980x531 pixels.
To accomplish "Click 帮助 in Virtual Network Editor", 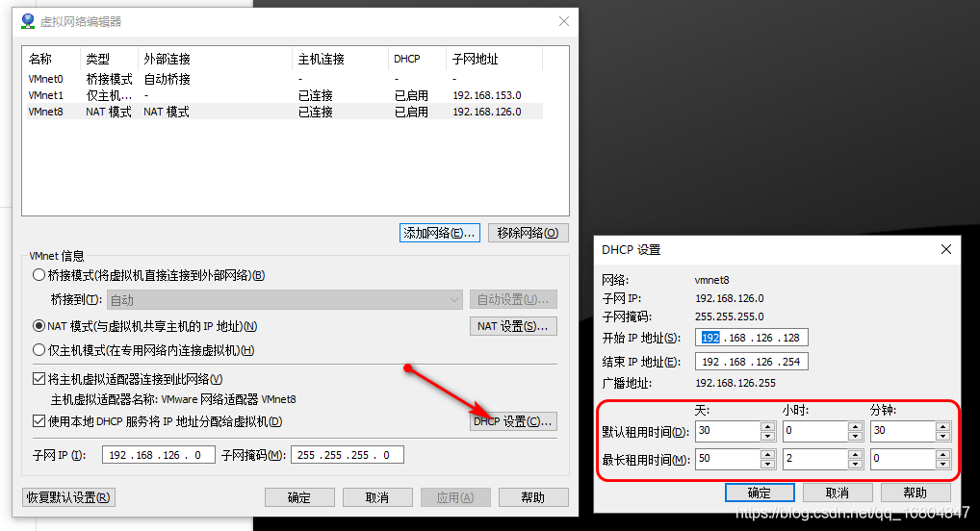I will coord(533,497).
